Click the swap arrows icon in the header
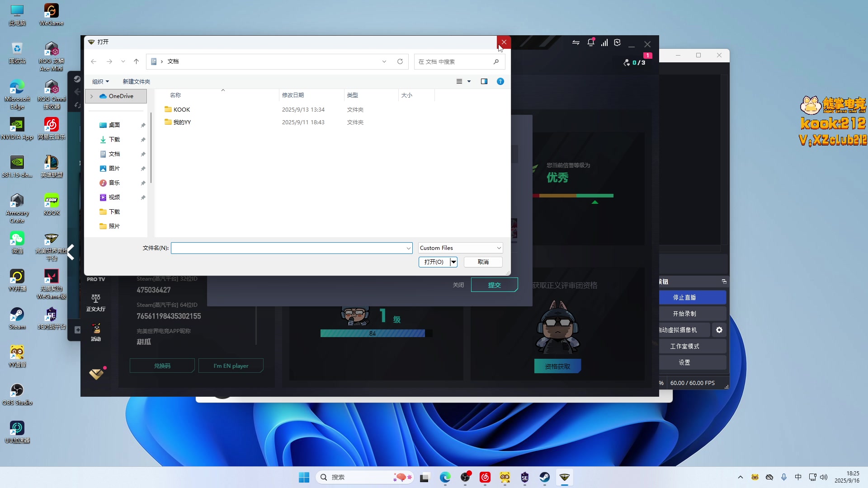 576,42
